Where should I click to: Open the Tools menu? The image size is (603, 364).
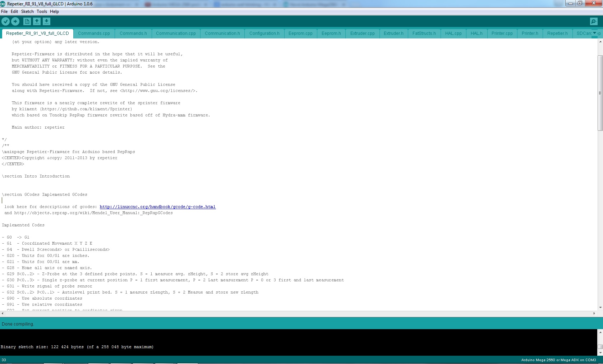pyautogui.click(x=42, y=11)
